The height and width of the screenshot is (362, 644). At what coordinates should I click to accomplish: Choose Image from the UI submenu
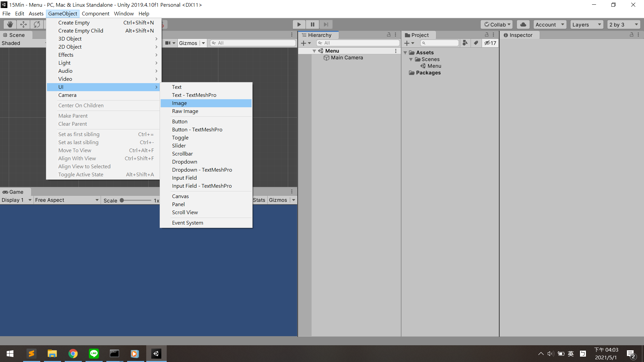179,103
